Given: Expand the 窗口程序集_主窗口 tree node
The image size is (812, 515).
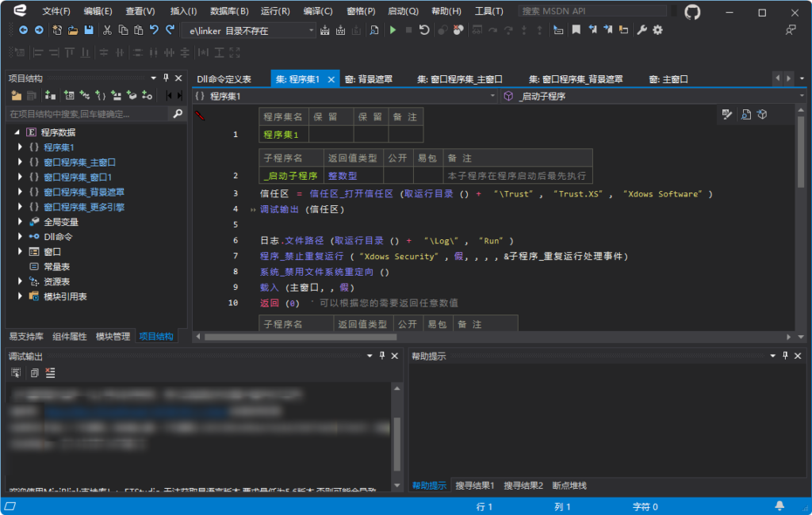Looking at the screenshot, I should 20,162.
